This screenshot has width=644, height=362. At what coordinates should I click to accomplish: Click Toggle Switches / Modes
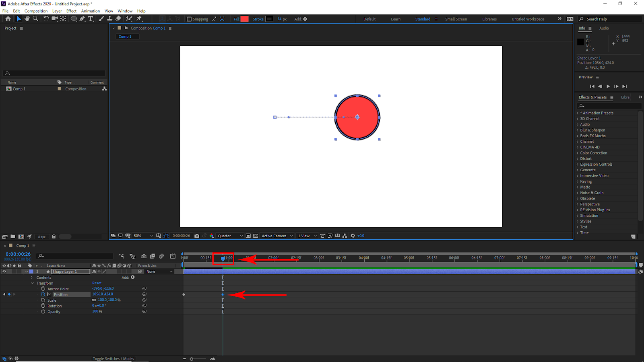[x=114, y=359]
